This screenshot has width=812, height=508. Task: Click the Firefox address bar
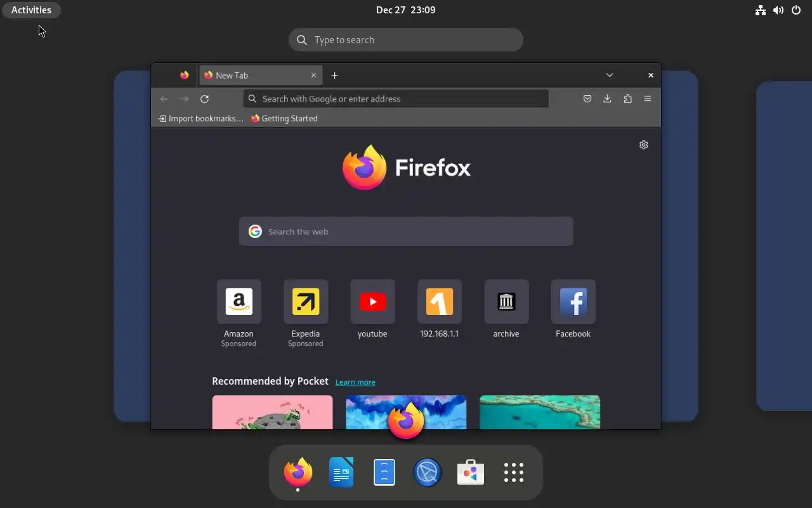click(396, 98)
